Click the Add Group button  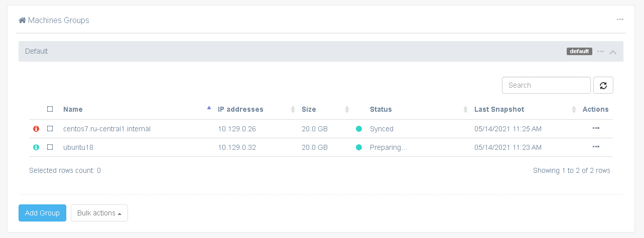coord(42,213)
